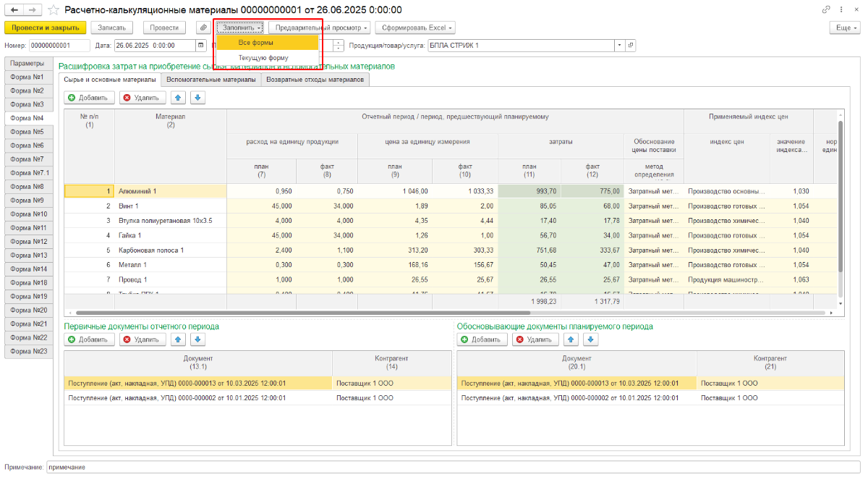Click the paperclip attachments icon
The height and width of the screenshot is (477, 868).
pos(204,28)
